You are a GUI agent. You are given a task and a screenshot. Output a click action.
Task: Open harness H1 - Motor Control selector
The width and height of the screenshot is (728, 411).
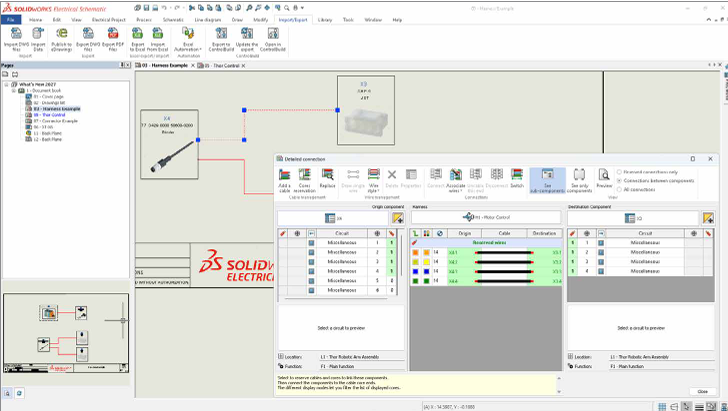tap(486, 217)
